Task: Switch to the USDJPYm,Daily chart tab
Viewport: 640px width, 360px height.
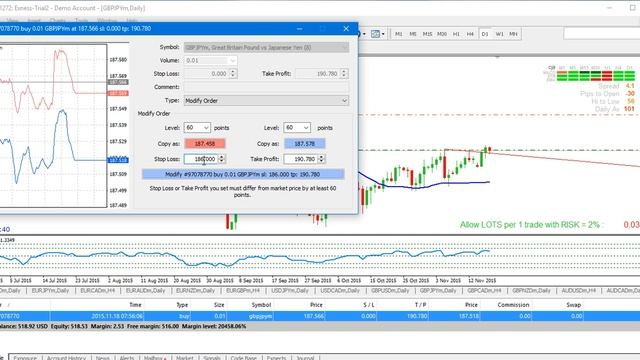Action: point(290,291)
